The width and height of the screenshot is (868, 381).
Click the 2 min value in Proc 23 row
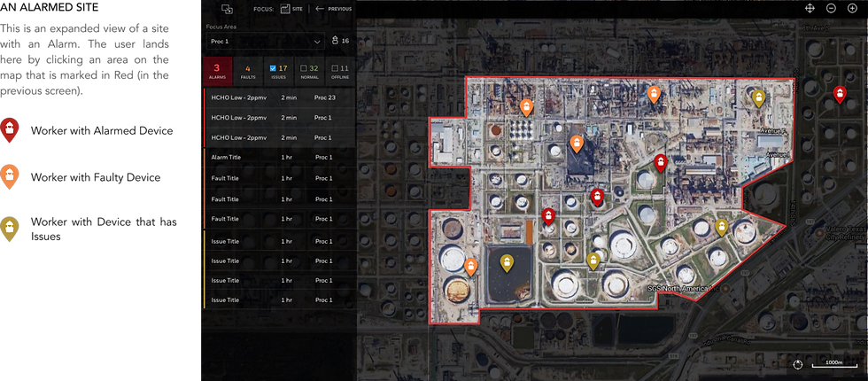click(289, 97)
